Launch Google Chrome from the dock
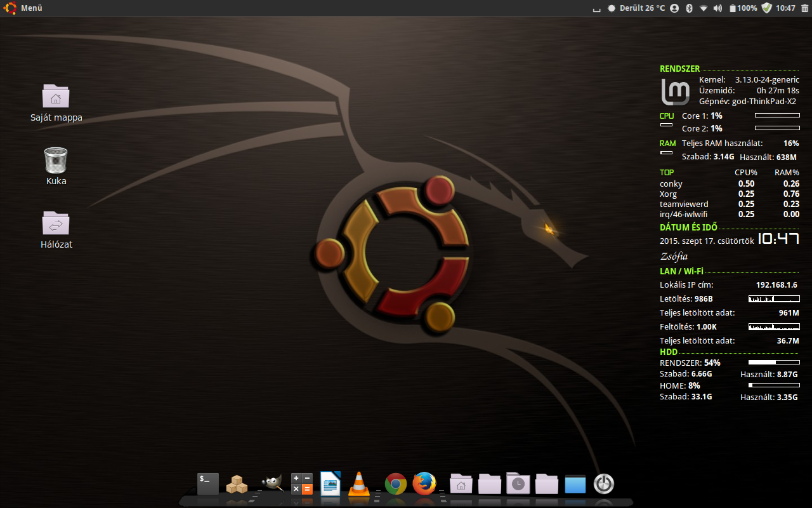The height and width of the screenshot is (508, 812). click(396, 484)
